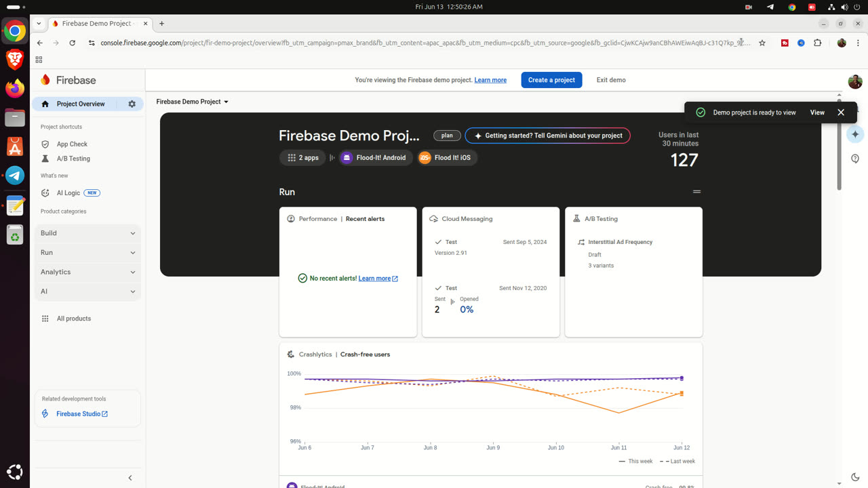Click Exit demo button
Image resolution: width=868 pixels, height=488 pixels.
point(611,80)
